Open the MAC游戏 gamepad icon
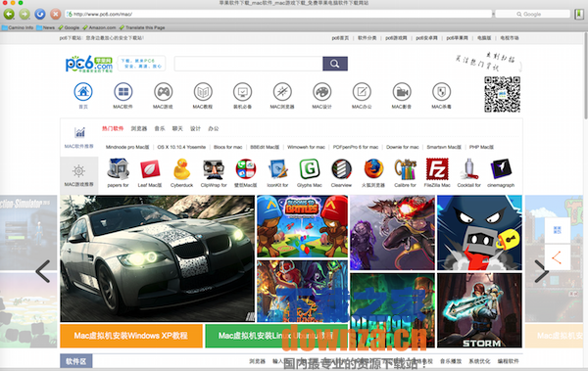588x371 pixels. tap(163, 92)
